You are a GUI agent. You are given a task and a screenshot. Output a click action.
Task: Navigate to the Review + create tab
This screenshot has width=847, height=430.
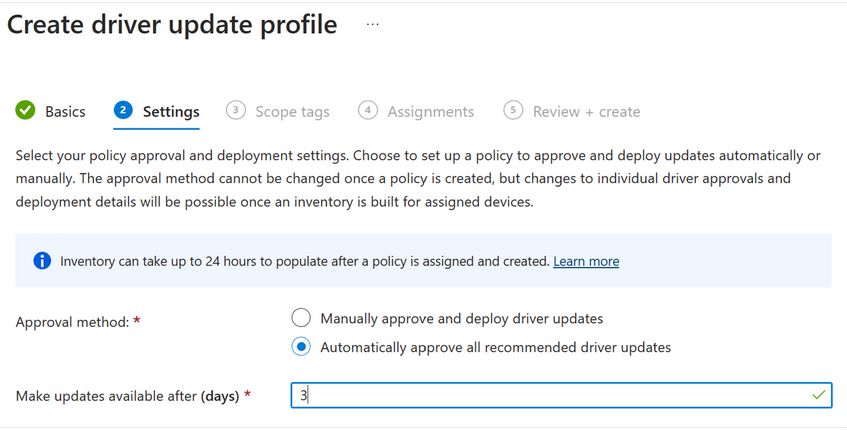586,112
